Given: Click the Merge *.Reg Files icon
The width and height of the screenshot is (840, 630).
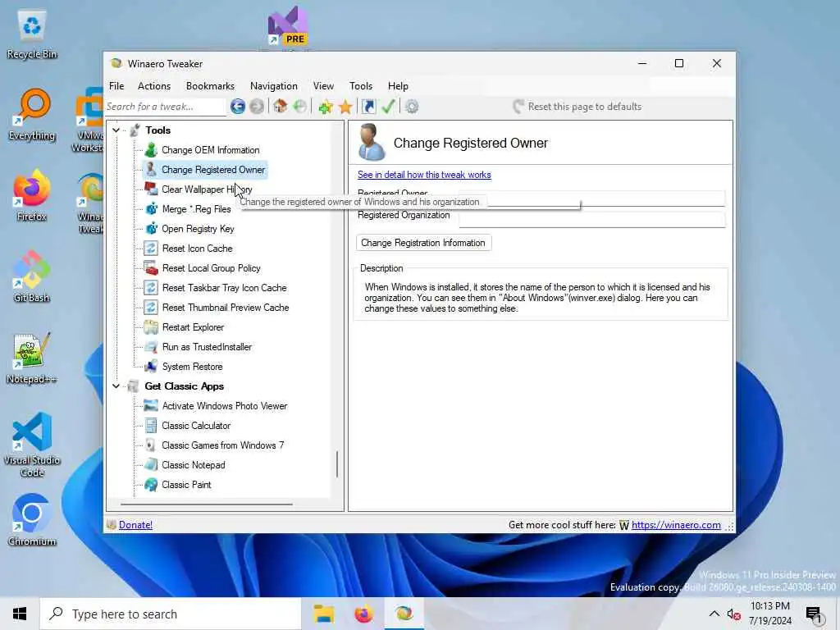Looking at the screenshot, I should (x=151, y=209).
